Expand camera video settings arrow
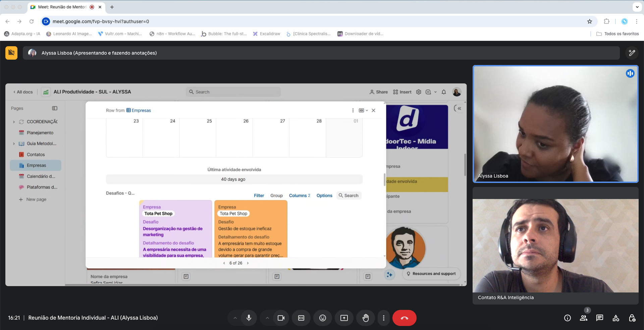 pos(267,318)
